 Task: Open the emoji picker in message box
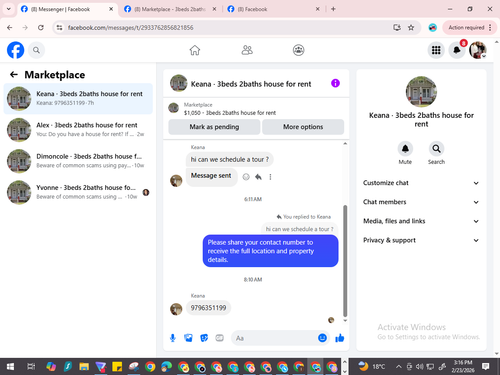coord(322,338)
